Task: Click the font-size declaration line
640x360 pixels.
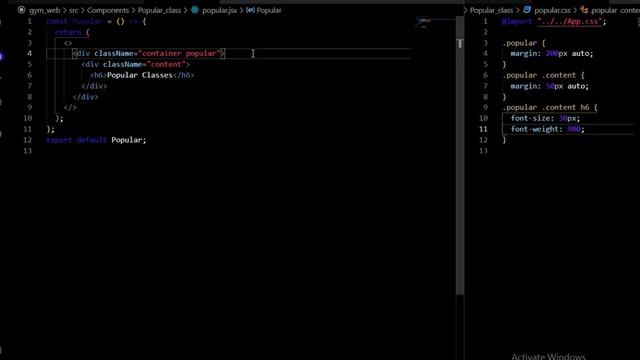Action: (x=545, y=118)
